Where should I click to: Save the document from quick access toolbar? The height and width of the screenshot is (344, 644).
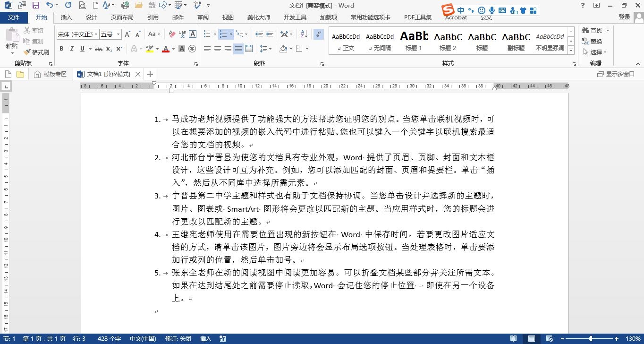coord(35,5)
